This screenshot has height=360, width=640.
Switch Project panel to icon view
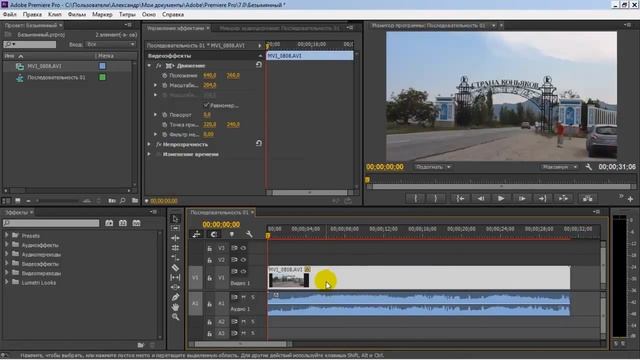[x=18, y=201]
